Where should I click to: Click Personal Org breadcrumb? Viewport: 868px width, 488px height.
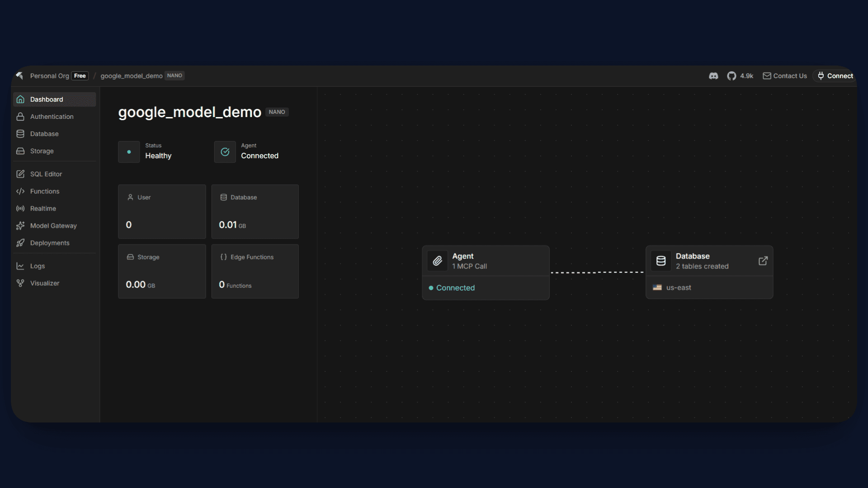pyautogui.click(x=49, y=76)
